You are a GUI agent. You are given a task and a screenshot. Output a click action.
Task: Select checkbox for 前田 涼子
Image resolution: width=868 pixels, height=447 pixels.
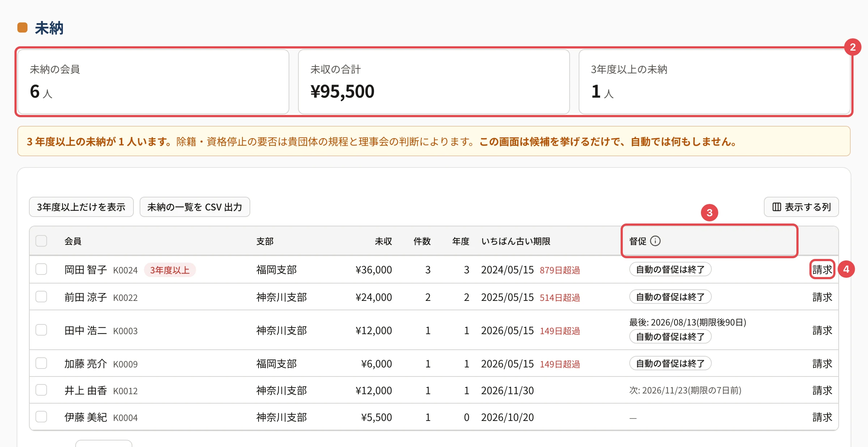pyautogui.click(x=41, y=297)
